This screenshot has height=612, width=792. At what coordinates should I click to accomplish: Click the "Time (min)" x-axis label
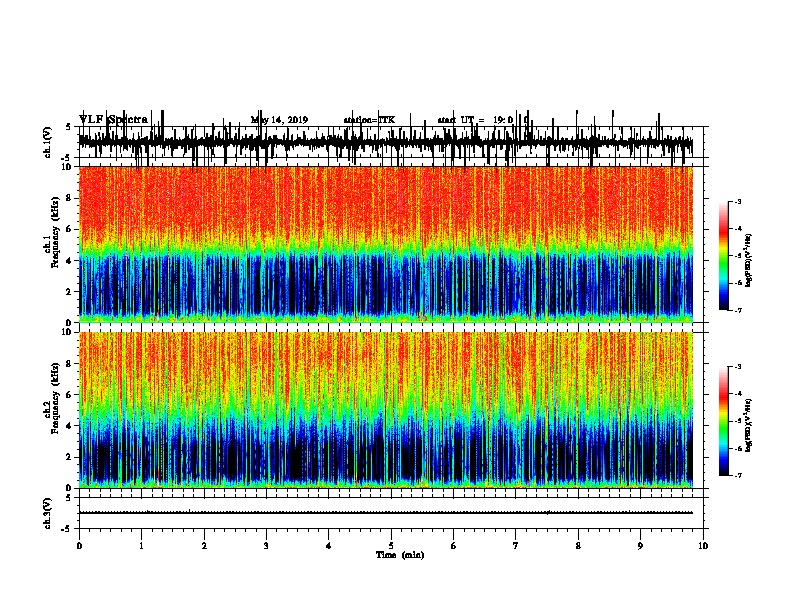point(400,555)
